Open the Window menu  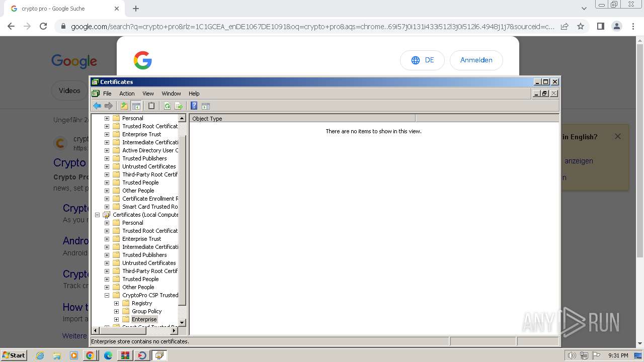coord(171,94)
